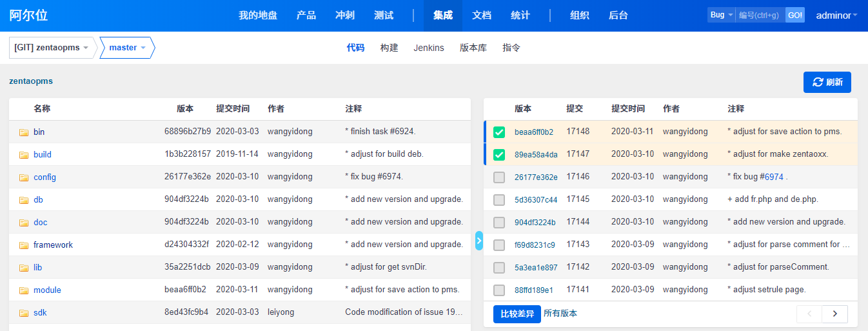This screenshot has height=331, width=868.
Task: Click the folder icon next to doc
Action: point(24,223)
